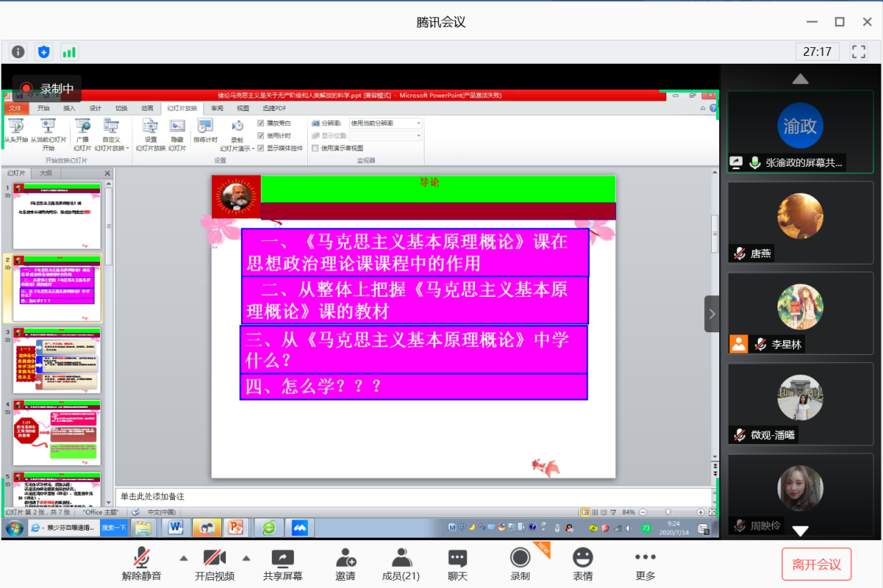Switch to normal view icon in status bar

[x=586, y=512]
